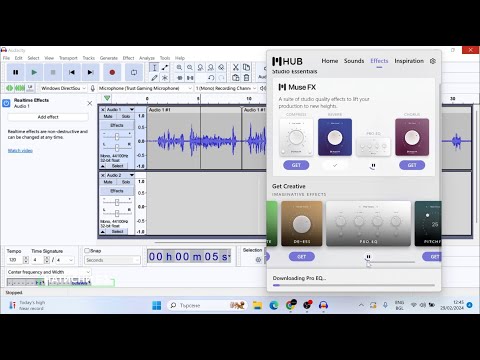
Task: Click the Windows Start button on the taskbar
Action: coord(156,305)
